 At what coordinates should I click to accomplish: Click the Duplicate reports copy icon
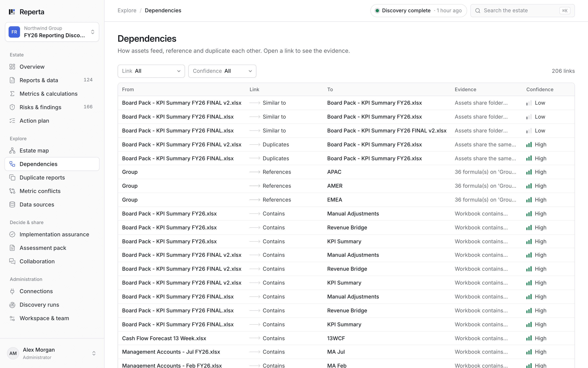12,177
